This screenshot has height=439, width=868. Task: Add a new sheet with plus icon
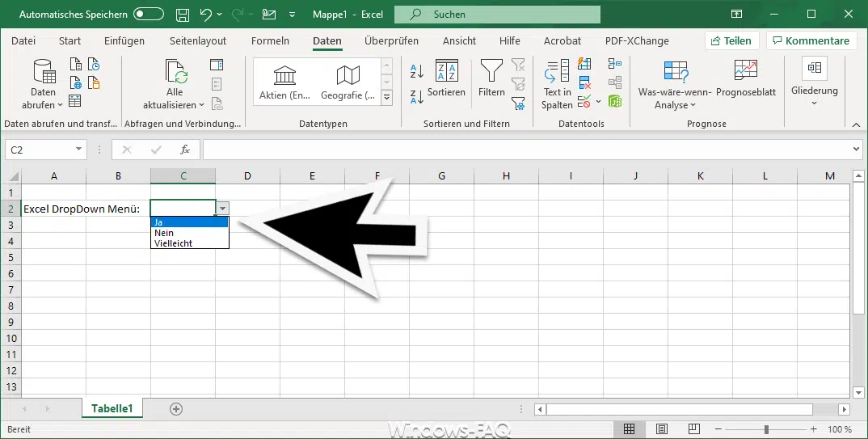pyautogui.click(x=176, y=409)
